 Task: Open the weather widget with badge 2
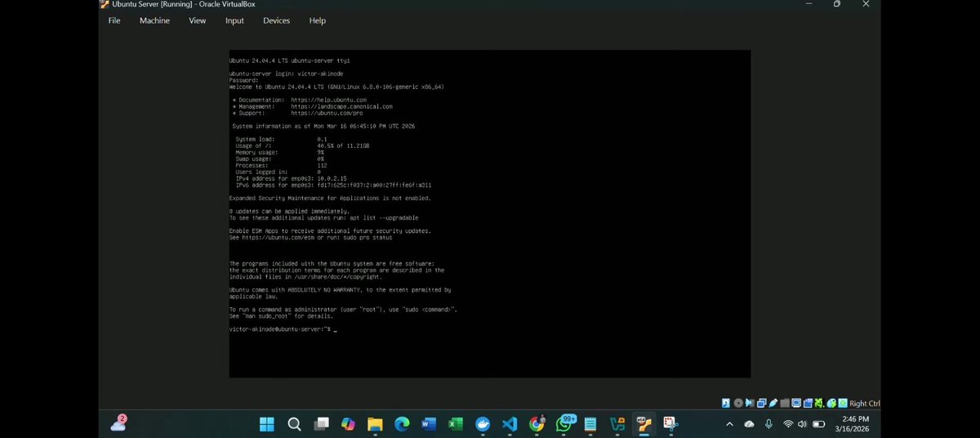[x=118, y=423]
